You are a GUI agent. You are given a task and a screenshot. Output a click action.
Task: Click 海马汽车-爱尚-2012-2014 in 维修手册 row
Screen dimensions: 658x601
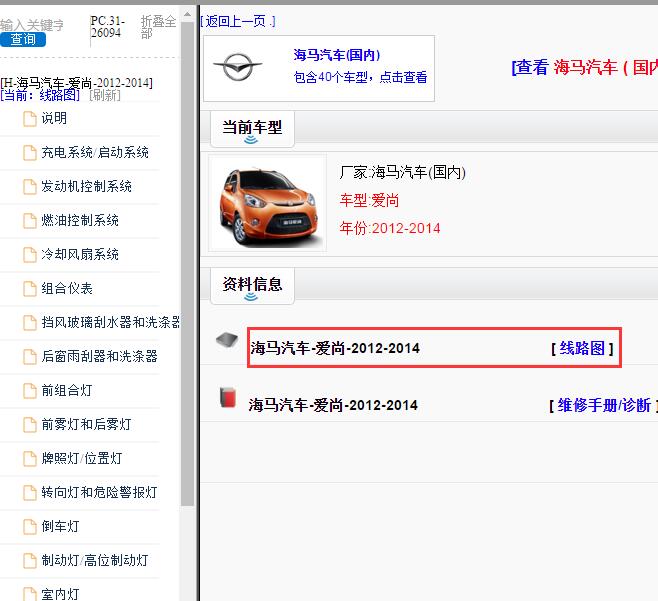click(333, 405)
